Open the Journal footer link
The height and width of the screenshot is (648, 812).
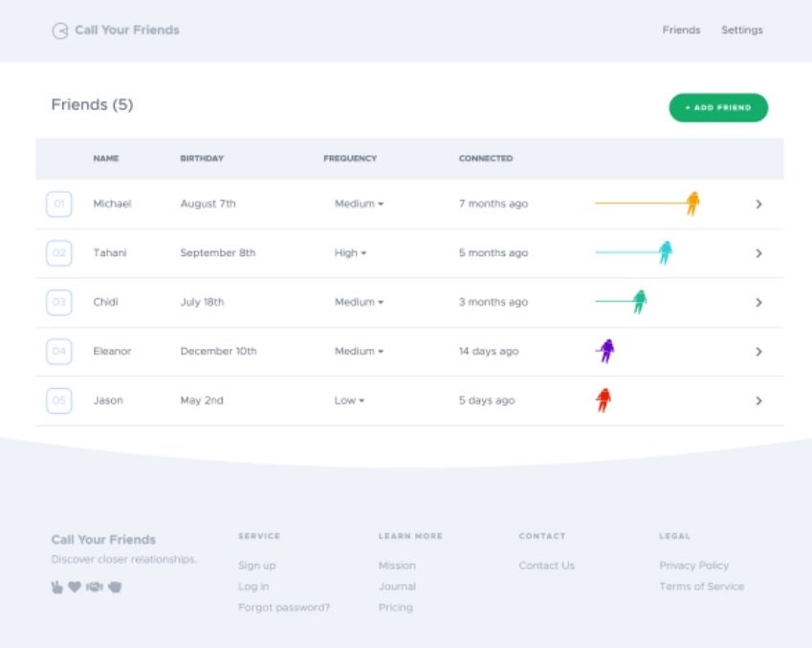(397, 587)
